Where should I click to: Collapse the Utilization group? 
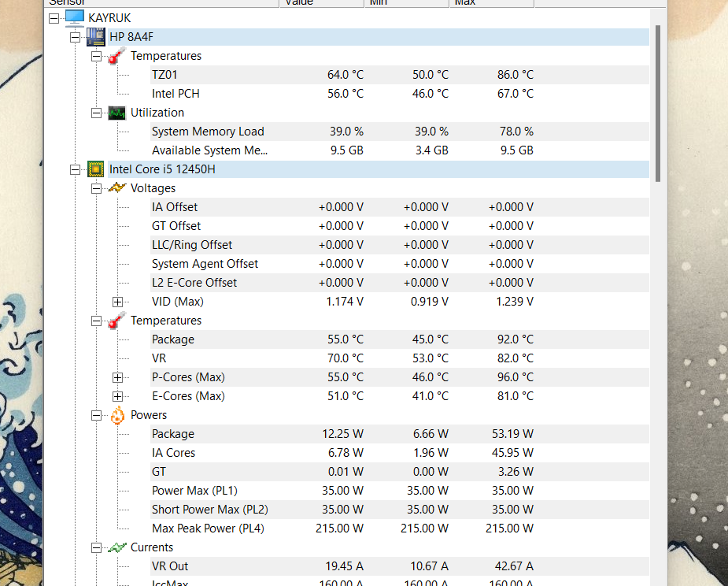tap(96, 113)
